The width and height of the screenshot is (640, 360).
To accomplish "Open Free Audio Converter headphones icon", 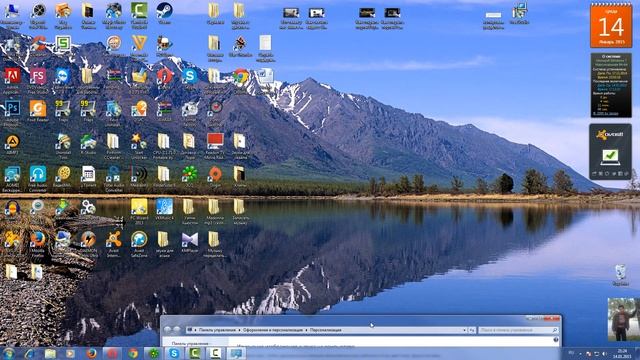I will pyautogui.click(x=38, y=179).
